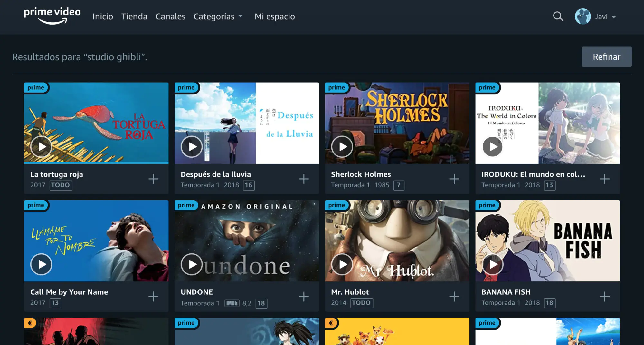Click Sherlock Holmes poster thumbnail
644x345 pixels.
[397, 123]
